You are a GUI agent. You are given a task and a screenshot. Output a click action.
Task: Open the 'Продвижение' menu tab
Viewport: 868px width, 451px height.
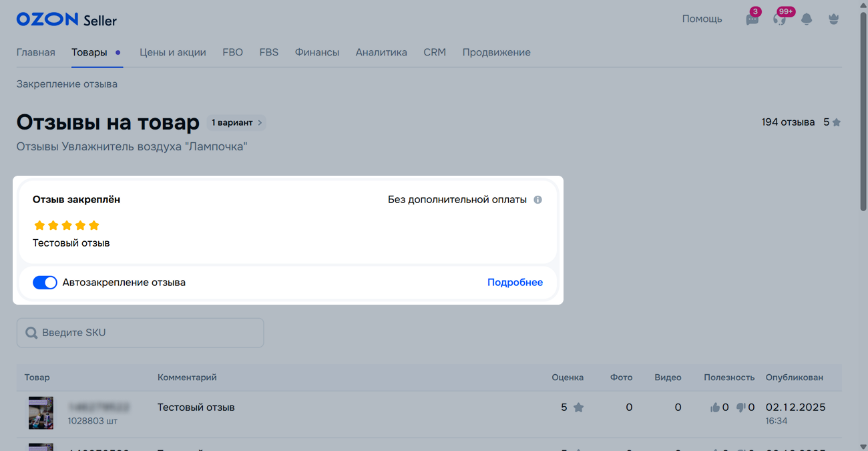(x=496, y=52)
